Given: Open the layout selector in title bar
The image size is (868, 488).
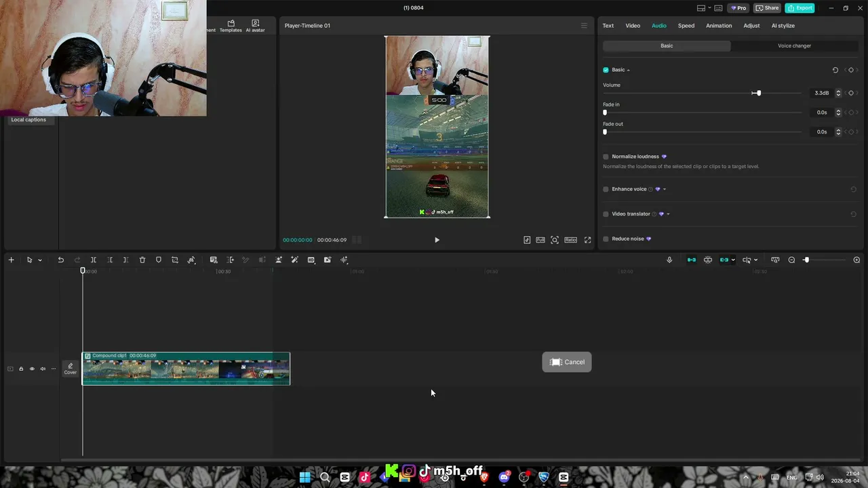Looking at the screenshot, I should [701, 8].
